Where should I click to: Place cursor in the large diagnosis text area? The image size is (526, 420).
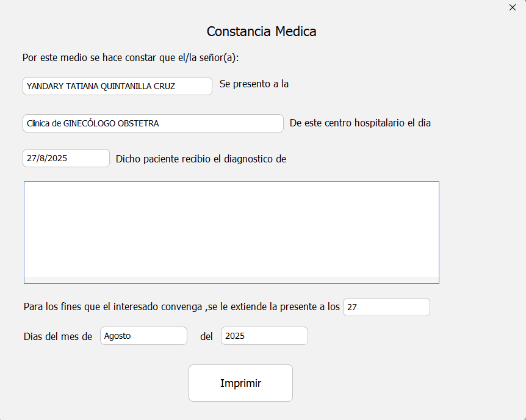point(231,232)
